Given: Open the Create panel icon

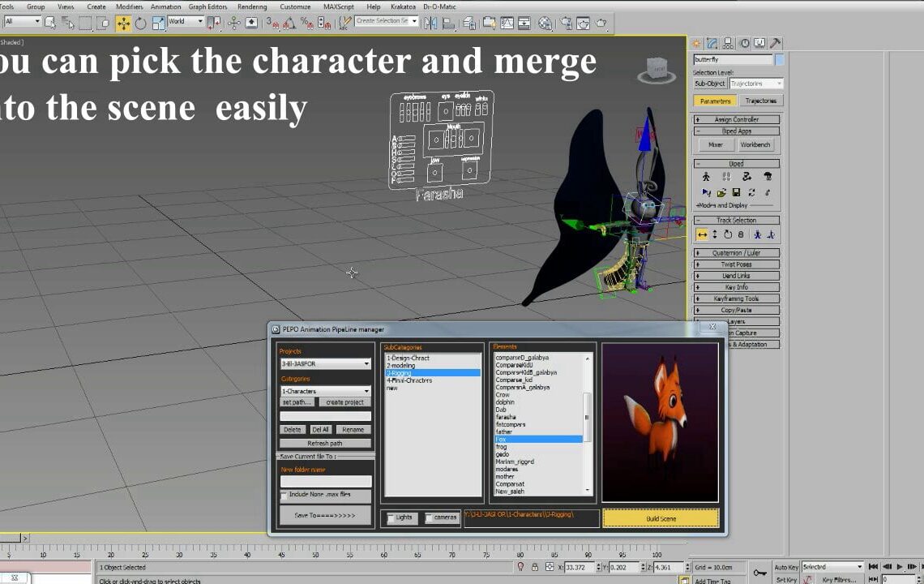Looking at the screenshot, I should coord(698,43).
